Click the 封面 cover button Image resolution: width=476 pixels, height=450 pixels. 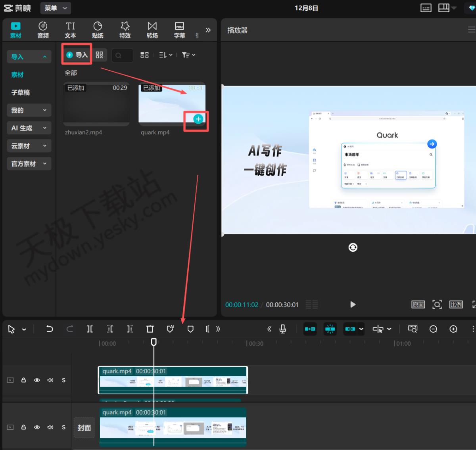point(84,428)
